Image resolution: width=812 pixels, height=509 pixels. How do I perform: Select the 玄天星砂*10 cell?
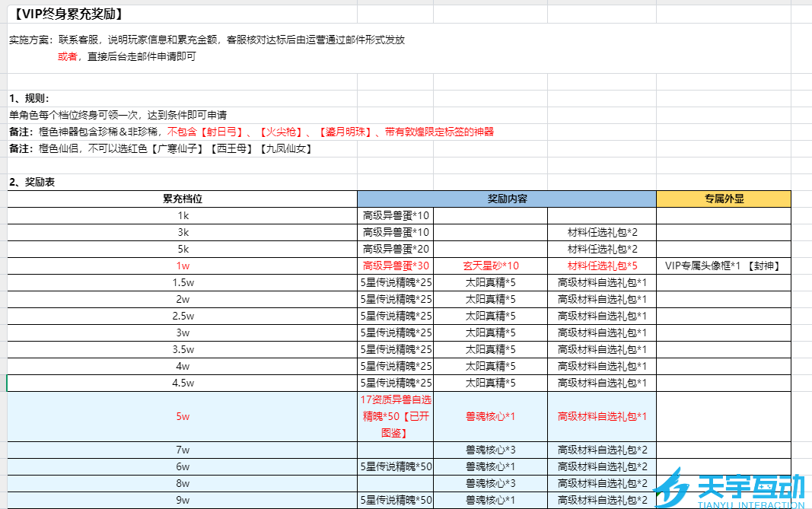click(x=491, y=266)
